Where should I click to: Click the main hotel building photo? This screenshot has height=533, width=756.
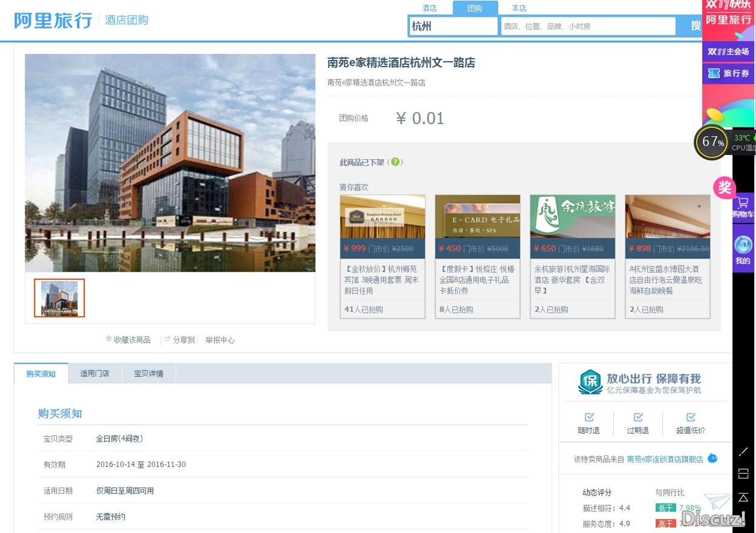pos(170,163)
